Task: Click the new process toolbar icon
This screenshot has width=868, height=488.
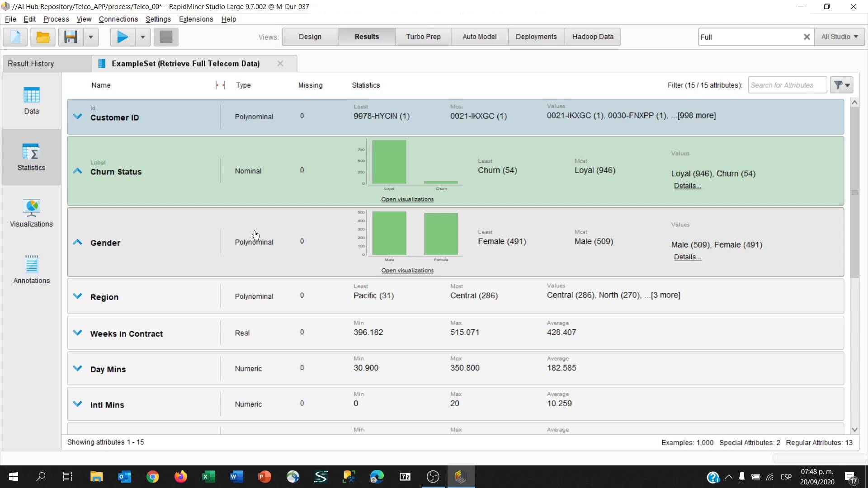Action: coord(15,37)
